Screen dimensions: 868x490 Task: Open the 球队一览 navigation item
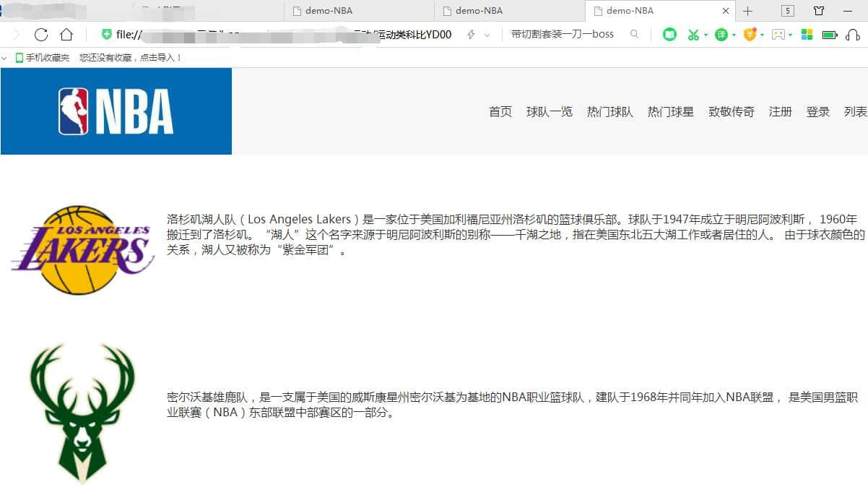point(549,112)
